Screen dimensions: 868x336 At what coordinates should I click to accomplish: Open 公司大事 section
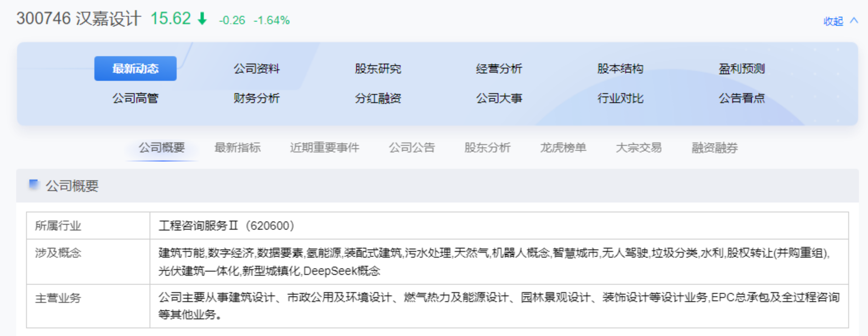[x=499, y=98]
